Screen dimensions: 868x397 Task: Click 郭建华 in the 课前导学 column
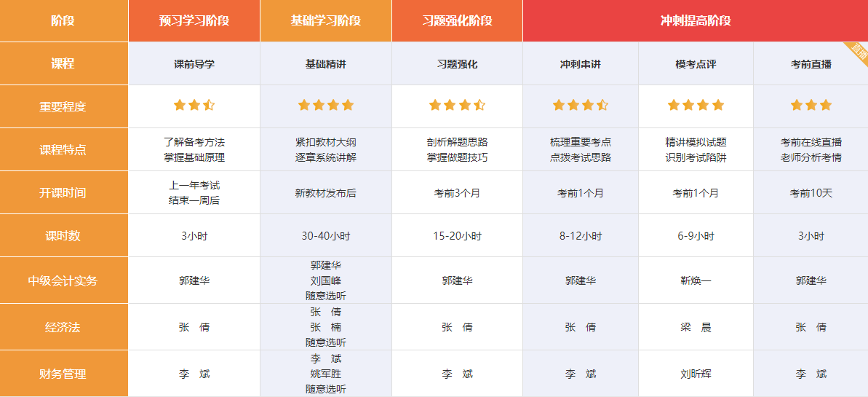194,280
